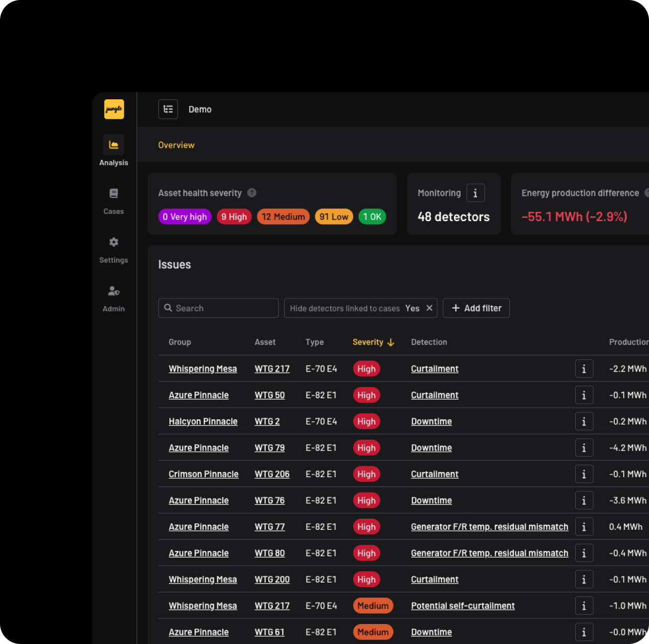Viewport: 649px width, 644px height.
Task: Go to Cases in sidebar
Action: click(114, 201)
